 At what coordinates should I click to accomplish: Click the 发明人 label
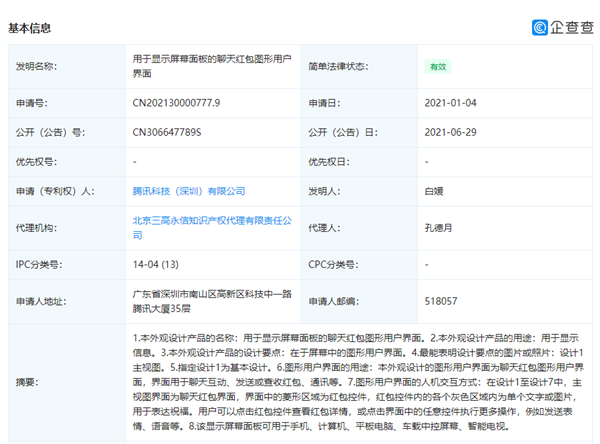[x=324, y=191]
